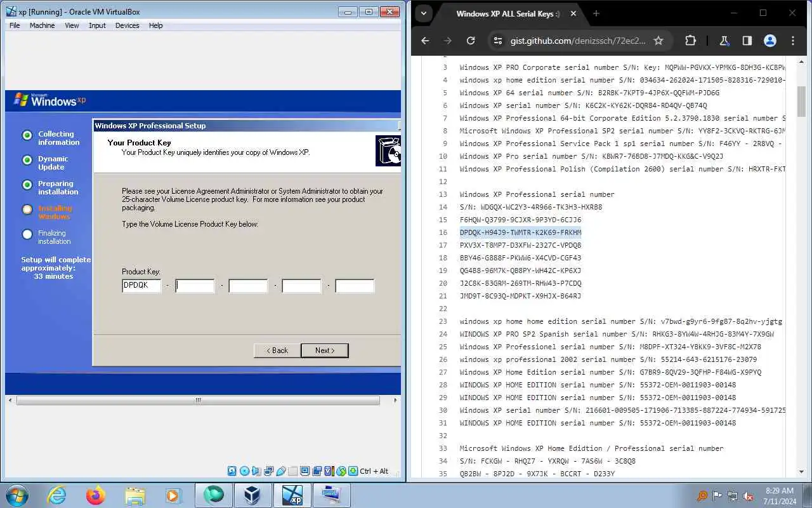812x508 pixels.
Task: Open the Devices menu in VirtualBox
Action: click(127, 25)
